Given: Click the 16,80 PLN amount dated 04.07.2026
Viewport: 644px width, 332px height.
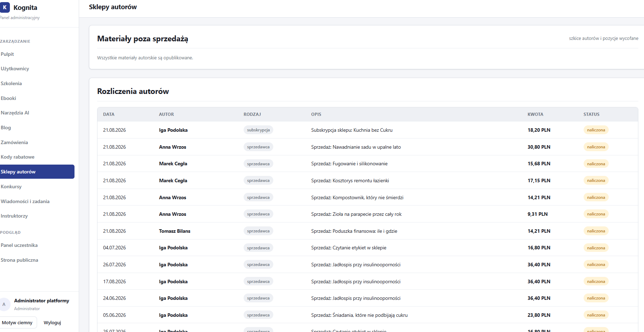Looking at the screenshot, I should pos(539,248).
